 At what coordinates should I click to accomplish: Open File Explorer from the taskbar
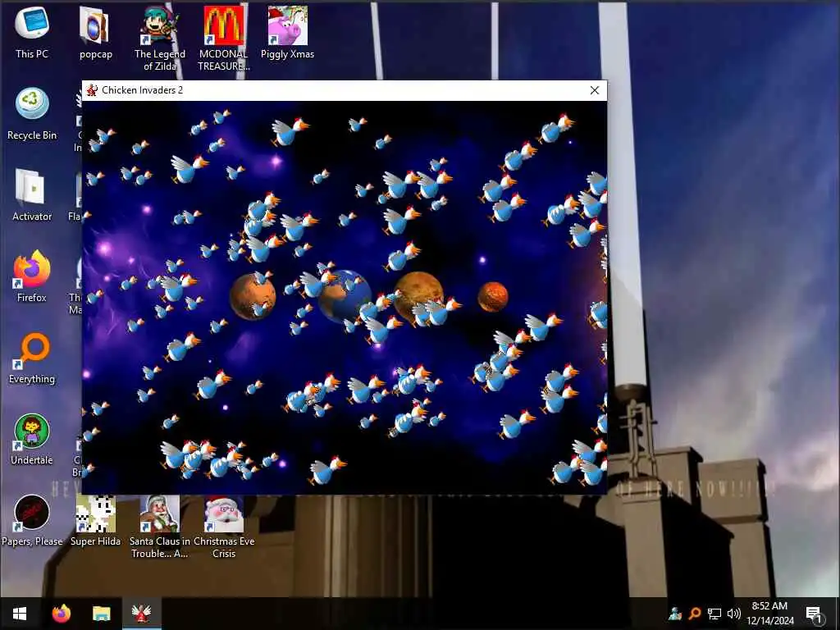coord(101,614)
